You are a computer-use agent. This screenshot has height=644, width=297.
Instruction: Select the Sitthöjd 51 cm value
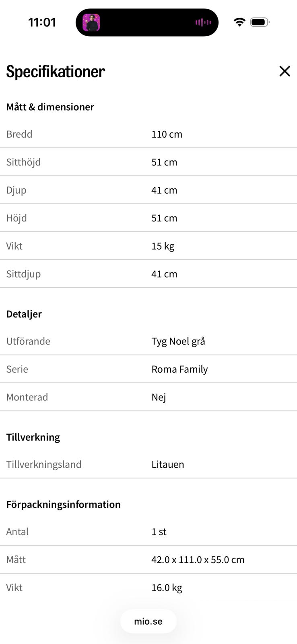tap(164, 162)
